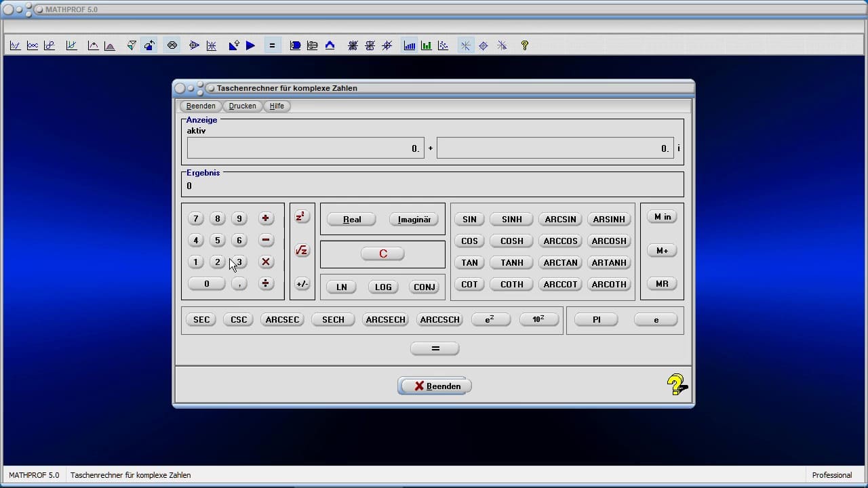This screenshot has width=868, height=488.
Task: Click the bell-curve outline toolbar icon
Action: tap(93, 45)
